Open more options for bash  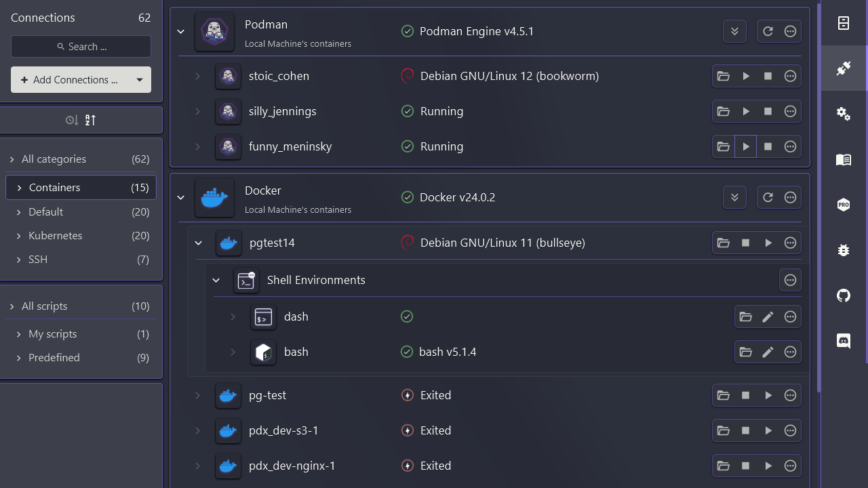pos(790,352)
